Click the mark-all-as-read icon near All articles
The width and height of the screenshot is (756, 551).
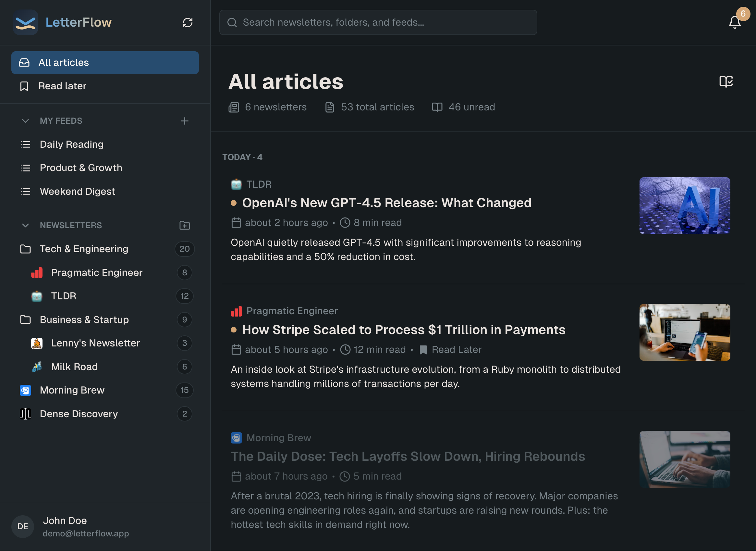726,82
